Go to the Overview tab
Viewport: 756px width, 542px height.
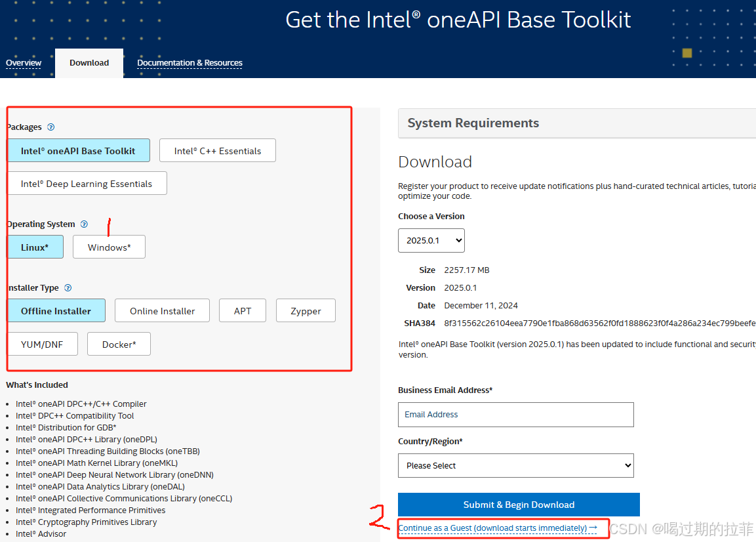coord(23,63)
